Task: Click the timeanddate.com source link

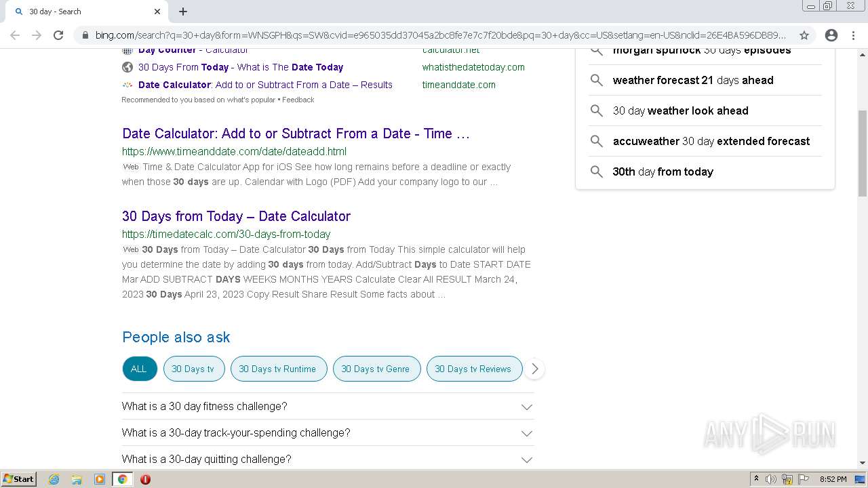Action: click(458, 85)
